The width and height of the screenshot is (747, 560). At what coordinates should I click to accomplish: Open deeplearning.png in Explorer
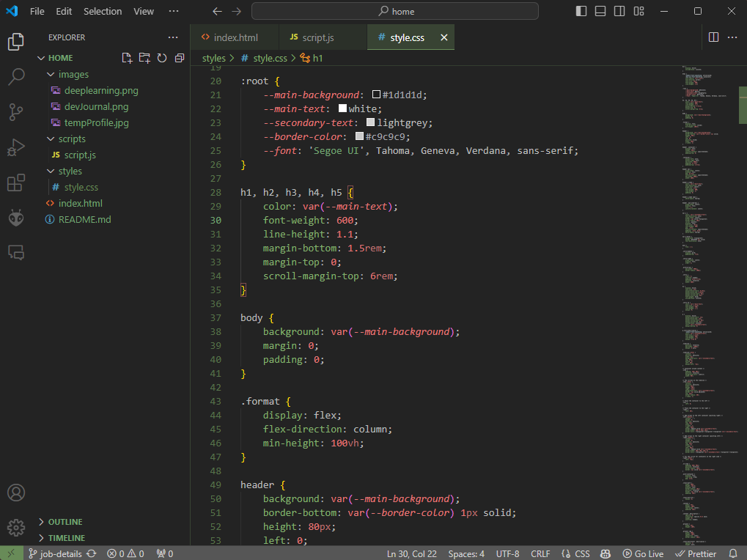pyautogui.click(x=101, y=90)
